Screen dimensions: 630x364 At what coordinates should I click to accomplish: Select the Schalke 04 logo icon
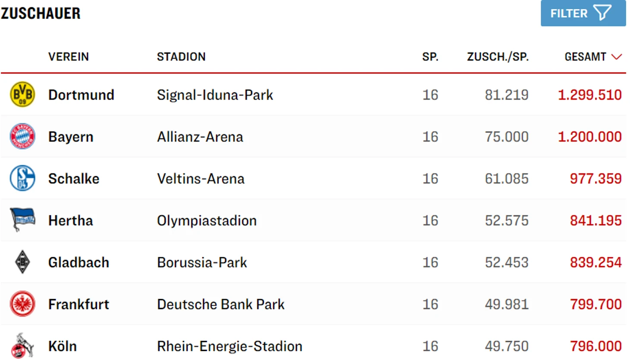point(22,178)
